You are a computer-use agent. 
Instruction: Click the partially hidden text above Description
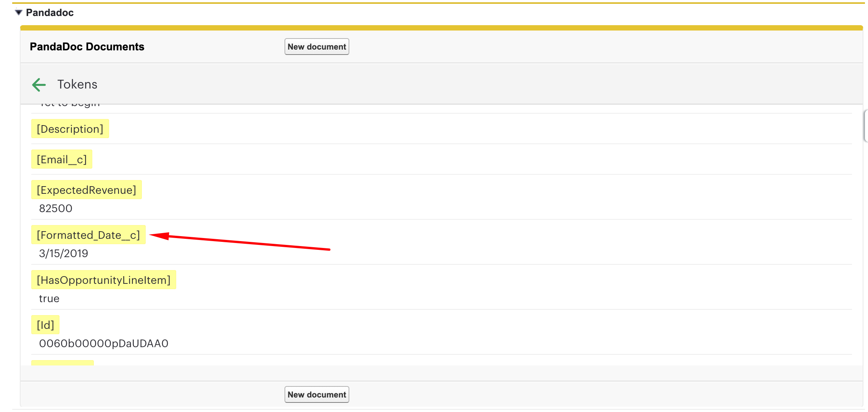(70, 105)
